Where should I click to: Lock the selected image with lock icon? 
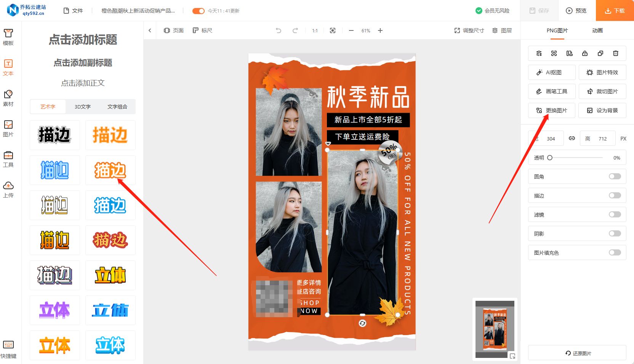pyautogui.click(x=585, y=53)
